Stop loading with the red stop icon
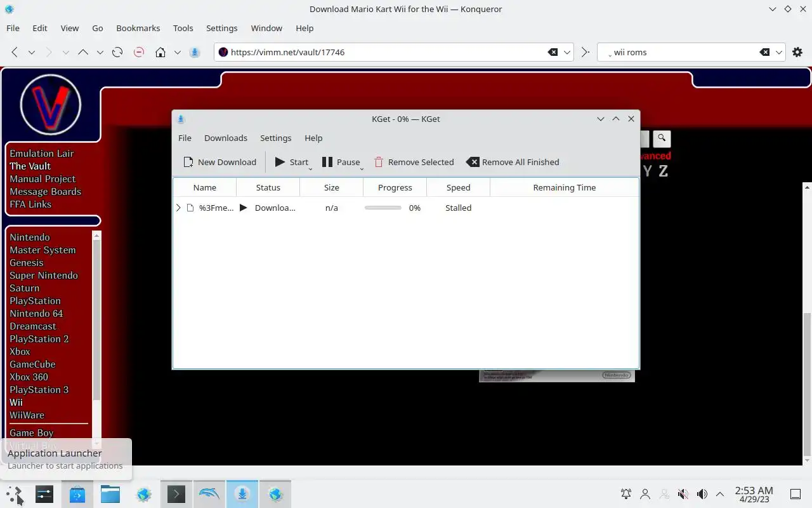Viewport: 812px width, 508px height. (x=139, y=52)
